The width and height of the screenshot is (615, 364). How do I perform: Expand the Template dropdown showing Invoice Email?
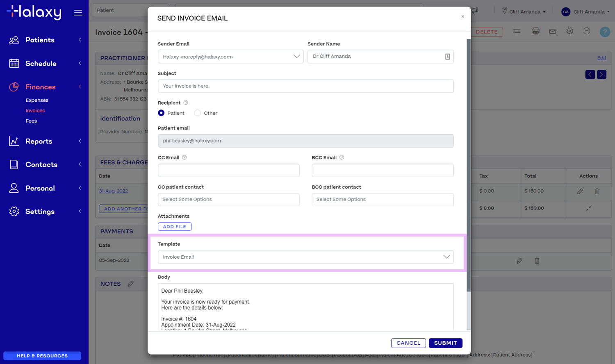(446, 257)
